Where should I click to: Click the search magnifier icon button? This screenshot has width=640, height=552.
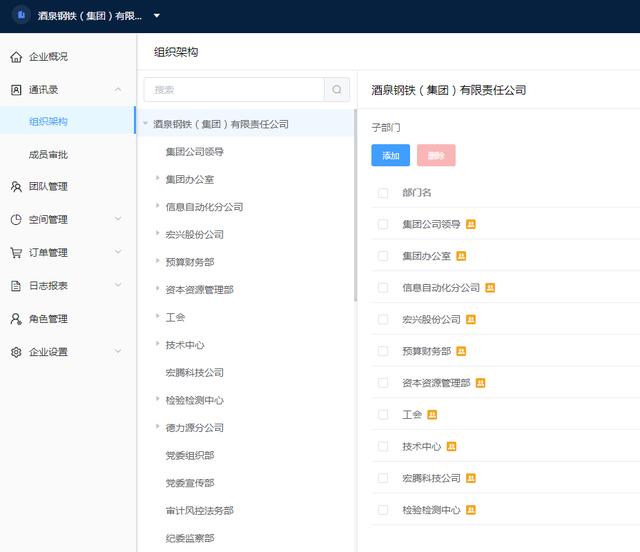[x=337, y=90]
